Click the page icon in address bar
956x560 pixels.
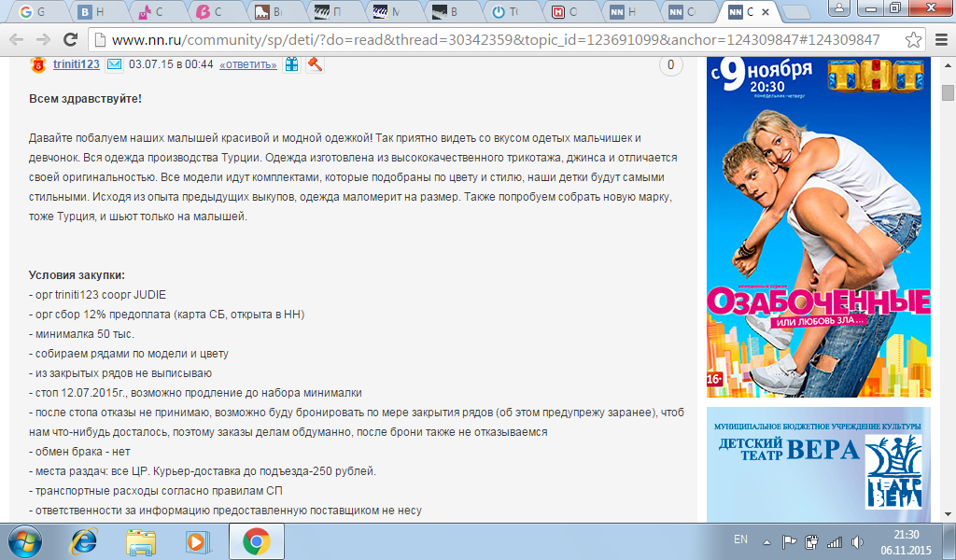(x=101, y=40)
